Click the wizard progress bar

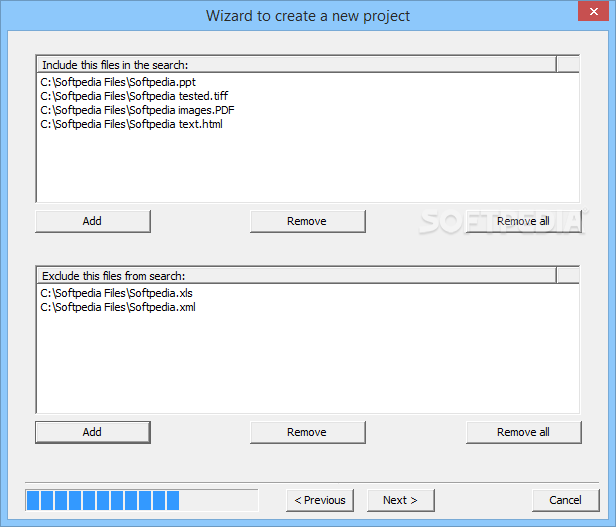[142, 500]
